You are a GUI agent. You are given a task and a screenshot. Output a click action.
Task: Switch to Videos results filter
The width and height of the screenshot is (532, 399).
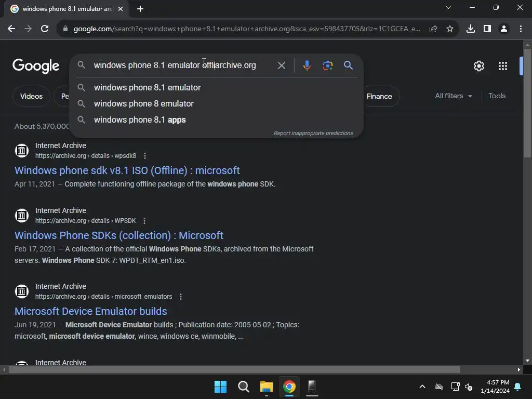(31, 96)
